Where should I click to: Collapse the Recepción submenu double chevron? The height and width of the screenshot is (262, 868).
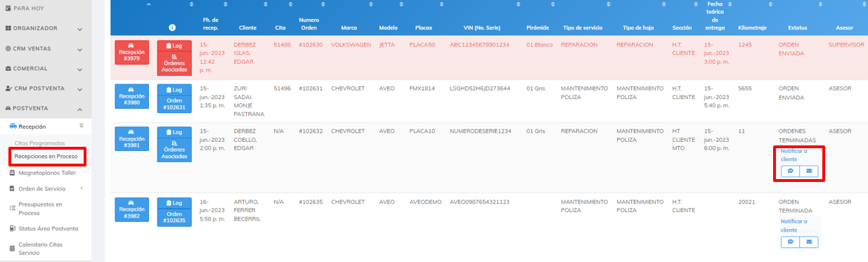(82, 126)
